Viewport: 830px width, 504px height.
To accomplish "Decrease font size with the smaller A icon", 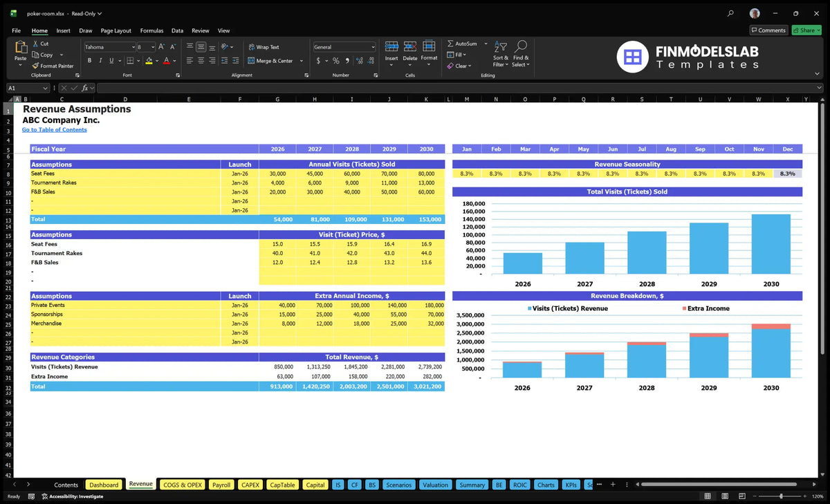I will (x=173, y=47).
